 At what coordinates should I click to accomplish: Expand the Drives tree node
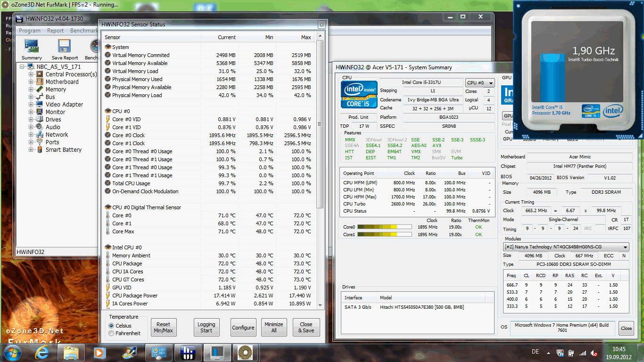tap(31, 120)
